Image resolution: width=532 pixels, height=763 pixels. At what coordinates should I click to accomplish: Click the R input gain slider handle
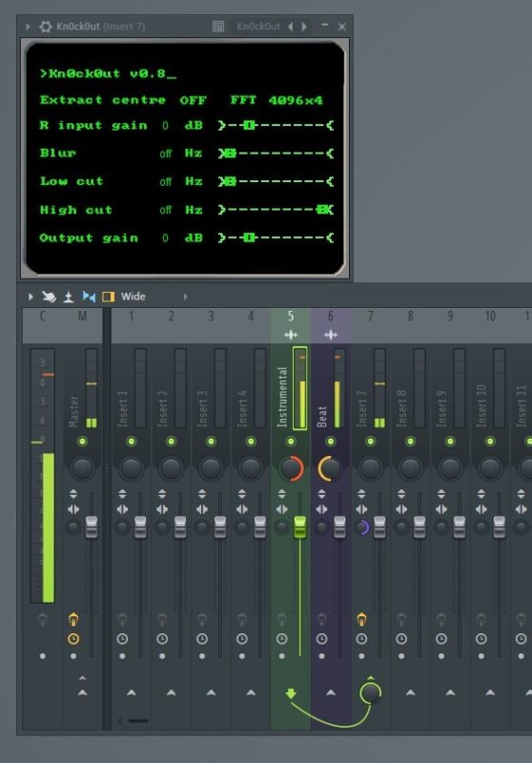coord(249,125)
